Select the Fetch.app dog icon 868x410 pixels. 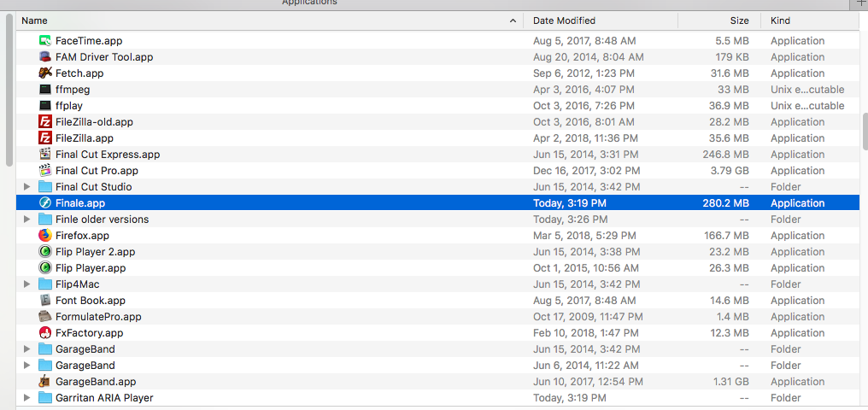45,73
